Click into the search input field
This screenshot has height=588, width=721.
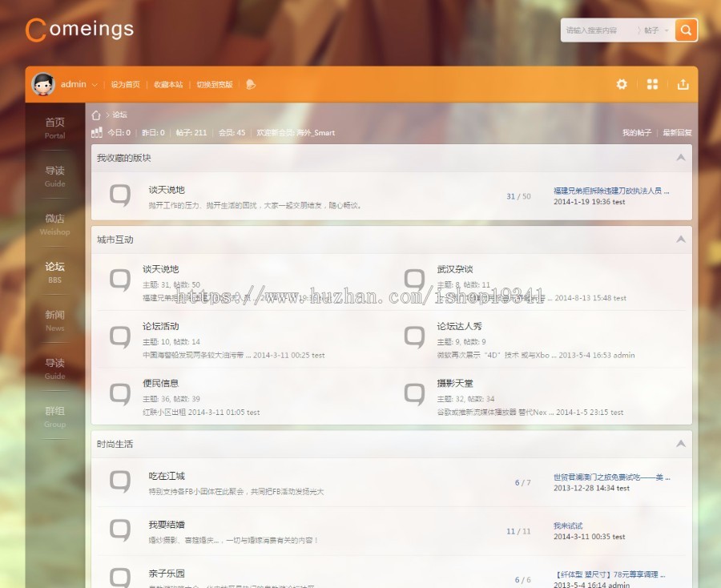(597, 30)
